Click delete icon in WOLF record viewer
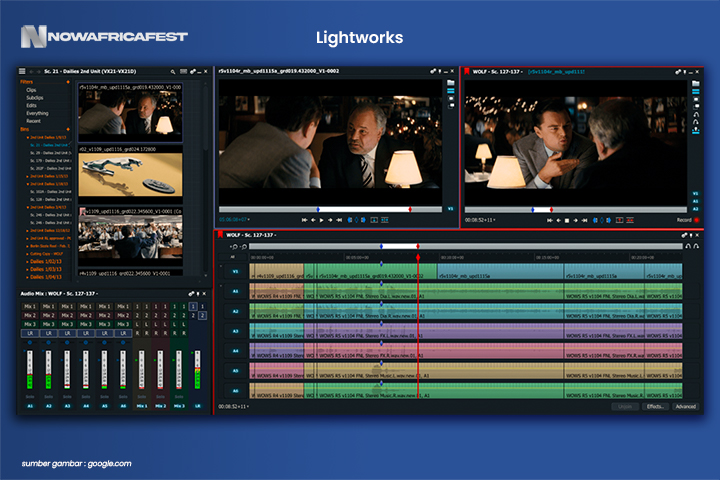 [x=619, y=221]
